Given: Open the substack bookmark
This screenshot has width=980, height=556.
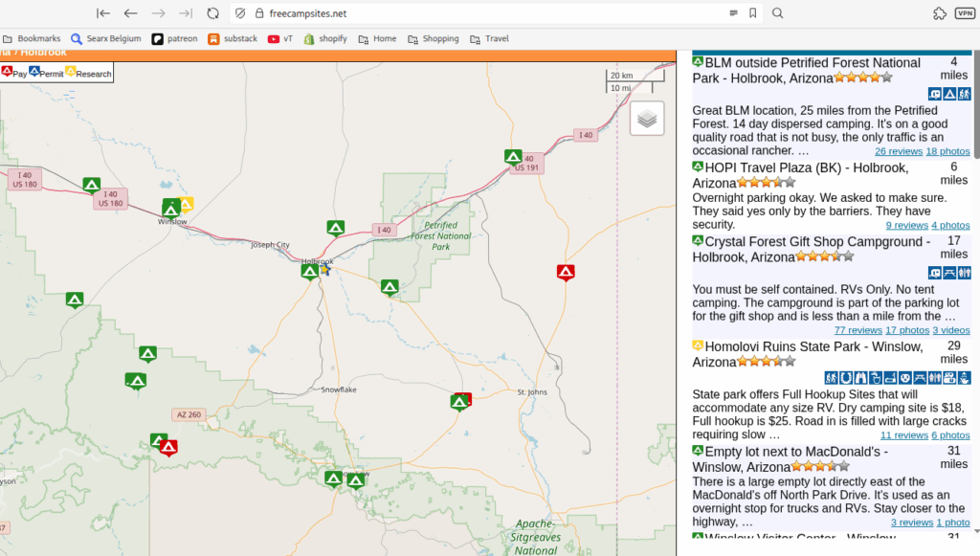Looking at the screenshot, I should 233,38.
